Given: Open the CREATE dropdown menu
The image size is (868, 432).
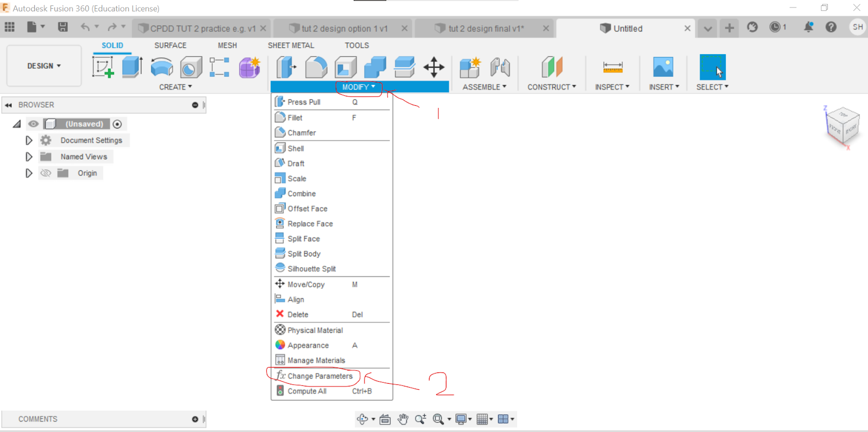Looking at the screenshot, I should click(x=175, y=87).
